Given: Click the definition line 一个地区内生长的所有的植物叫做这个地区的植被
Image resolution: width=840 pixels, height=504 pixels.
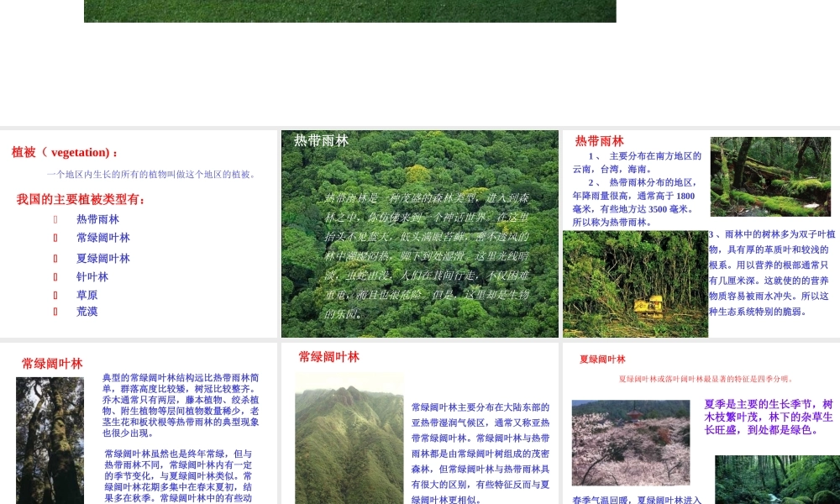Looking at the screenshot, I should [x=151, y=174].
